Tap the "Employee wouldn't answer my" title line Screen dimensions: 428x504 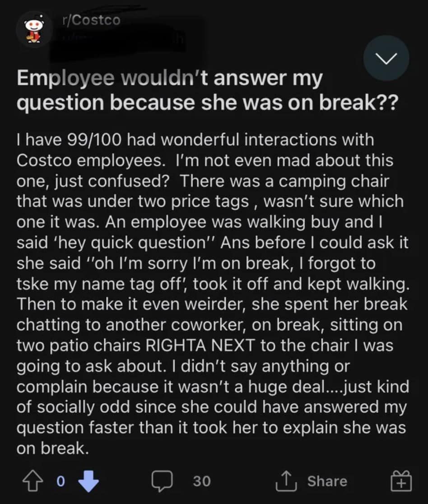coord(170,79)
